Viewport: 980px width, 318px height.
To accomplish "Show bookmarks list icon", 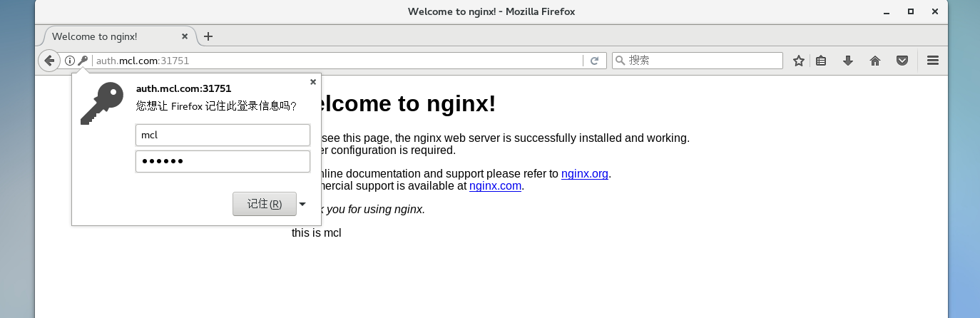I will 821,61.
